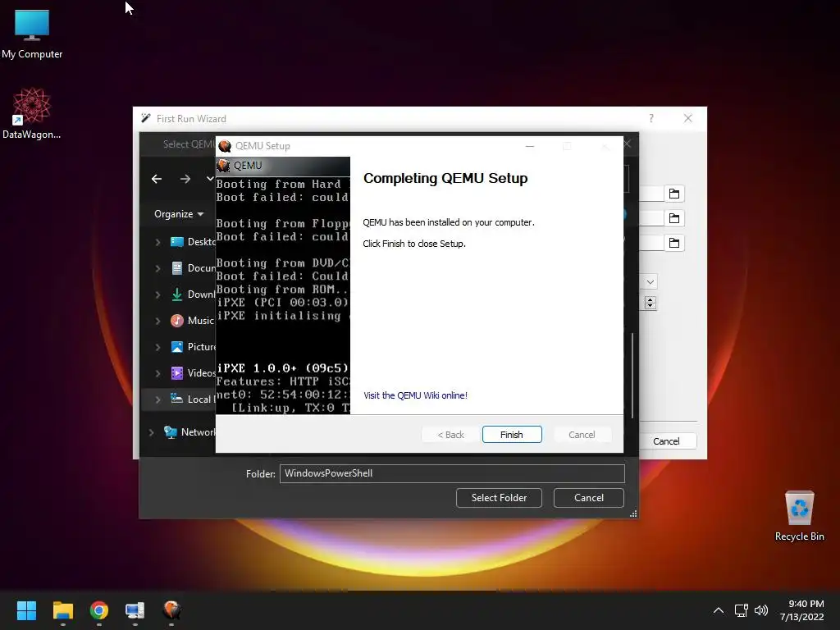
Task: Click Cancel in First Run Wizard
Action: [x=666, y=441]
